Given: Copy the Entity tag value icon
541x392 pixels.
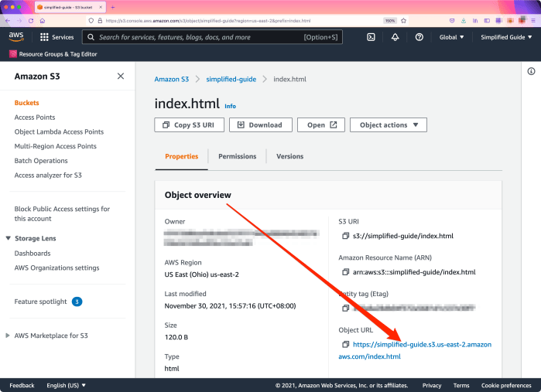Looking at the screenshot, I should click(x=345, y=308).
